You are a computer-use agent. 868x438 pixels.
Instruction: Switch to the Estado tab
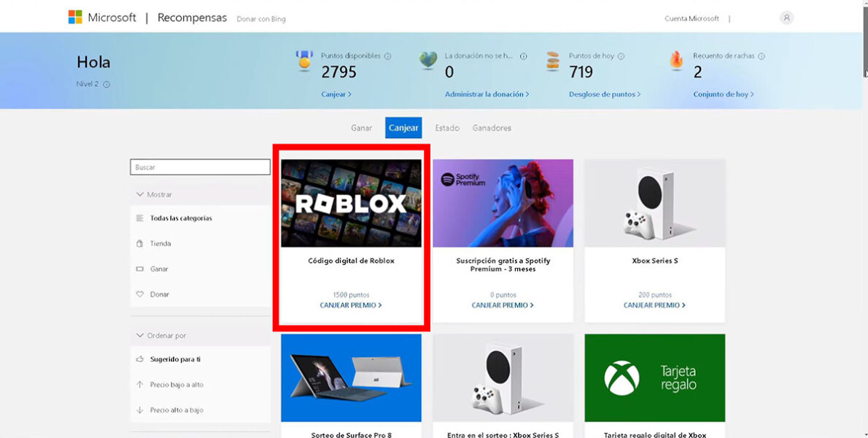446,127
